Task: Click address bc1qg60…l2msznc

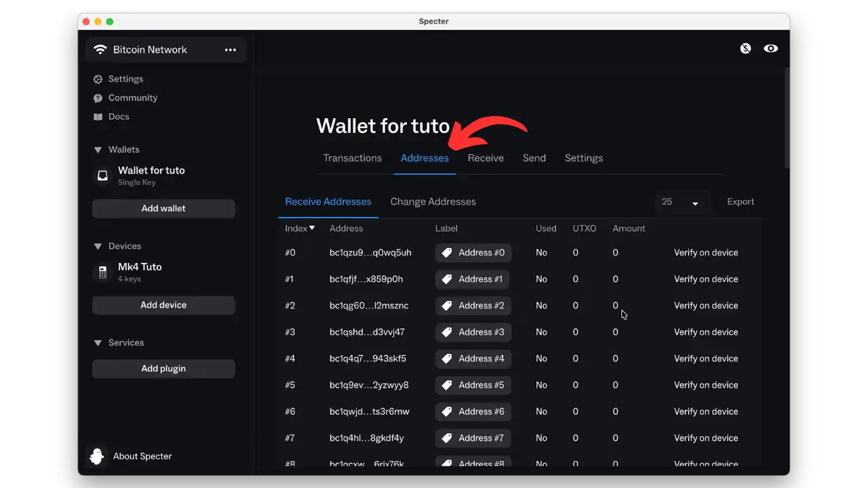Action: pyautogui.click(x=369, y=306)
